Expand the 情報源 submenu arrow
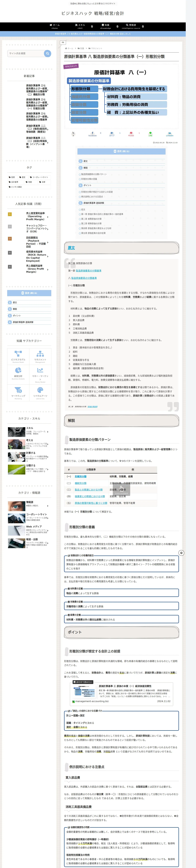Image resolution: width=196 pixels, height=868 pixels. click(x=143, y=26)
